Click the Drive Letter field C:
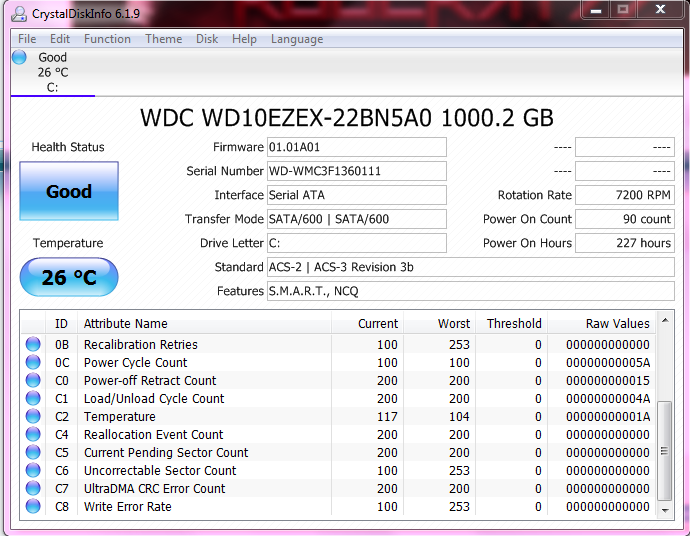690x536 pixels. pos(357,243)
